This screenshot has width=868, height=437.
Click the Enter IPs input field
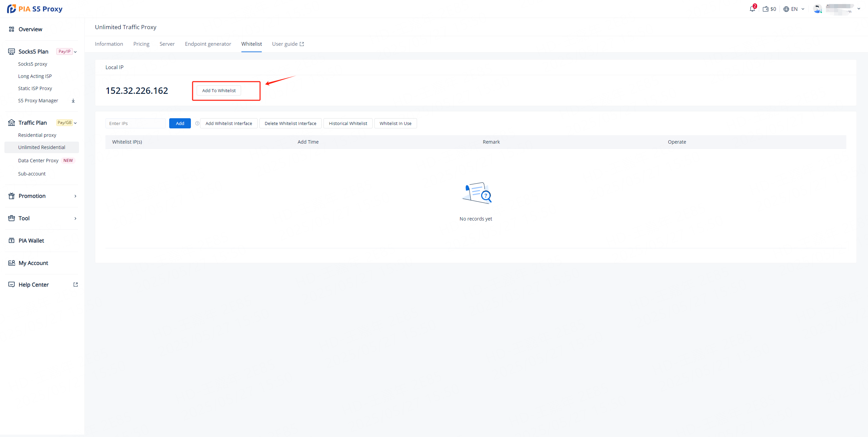click(x=135, y=123)
